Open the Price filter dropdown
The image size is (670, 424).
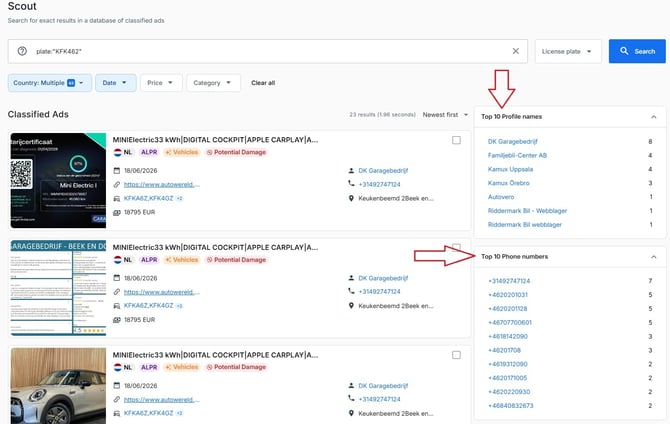coord(161,83)
